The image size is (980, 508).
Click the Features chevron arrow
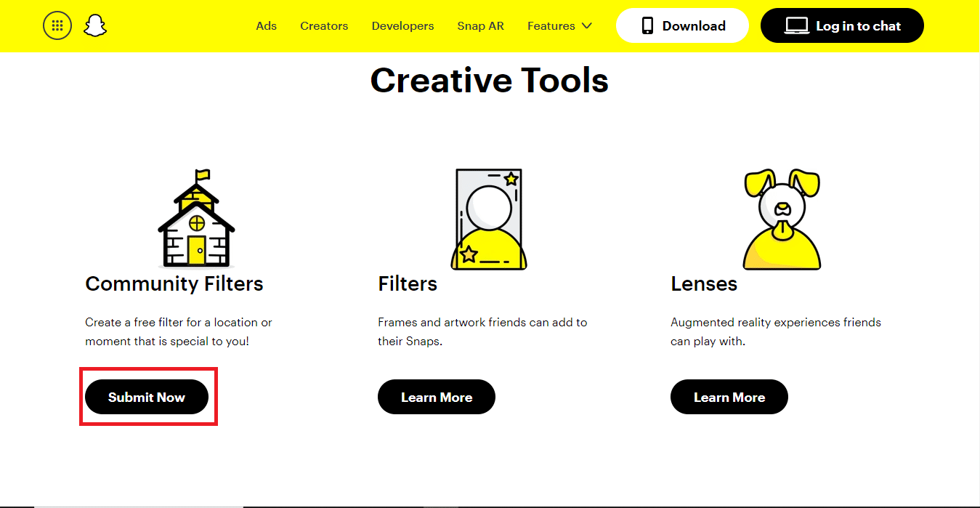pos(587,26)
